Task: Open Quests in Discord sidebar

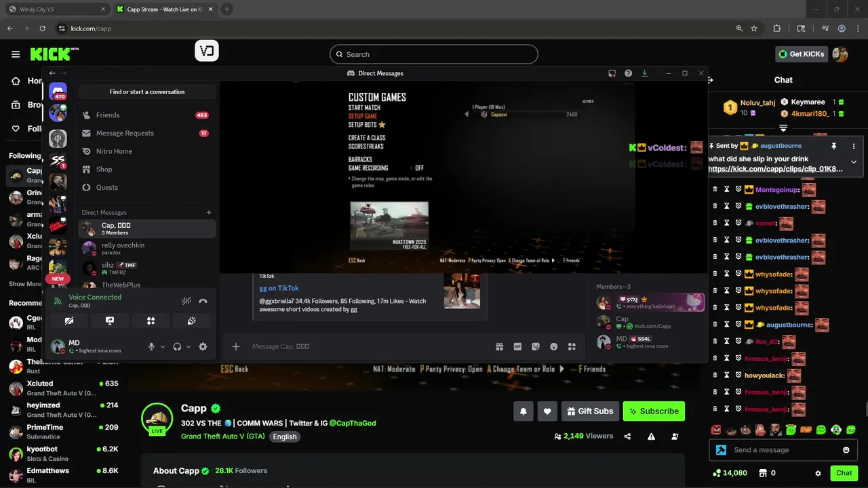Action: pyautogui.click(x=147, y=187)
